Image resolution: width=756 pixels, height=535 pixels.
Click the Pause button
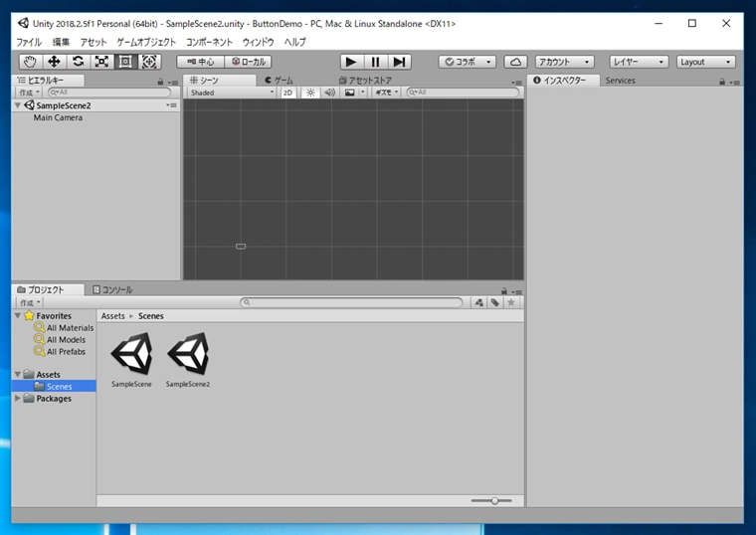click(375, 62)
